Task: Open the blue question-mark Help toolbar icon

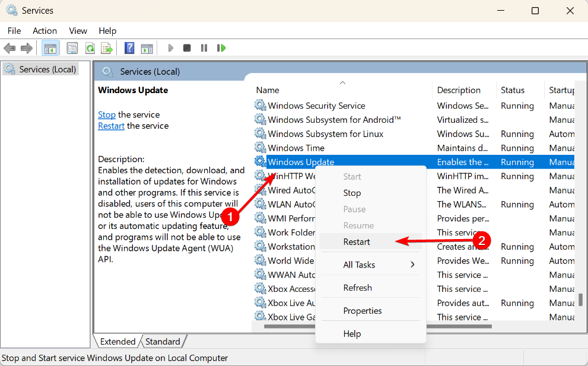Action: click(x=129, y=48)
